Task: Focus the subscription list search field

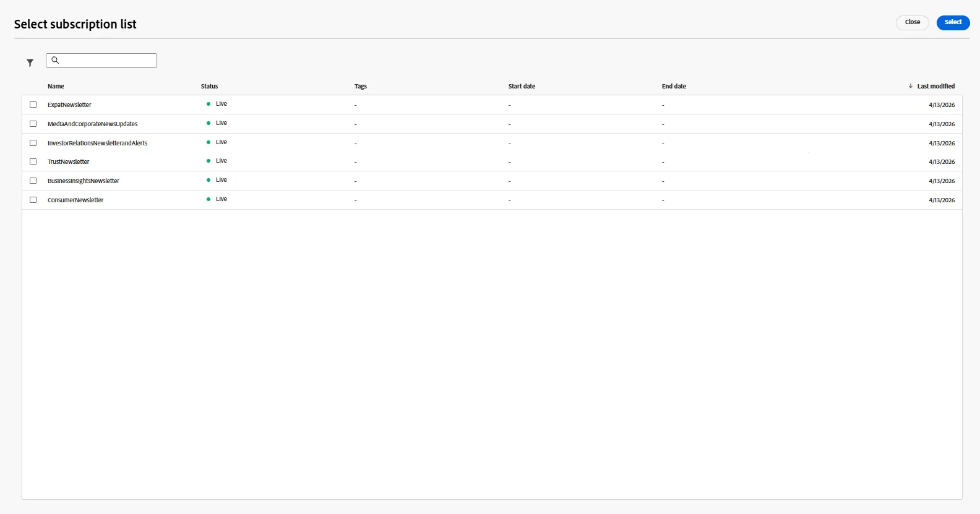Action: pyautogui.click(x=101, y=60)
